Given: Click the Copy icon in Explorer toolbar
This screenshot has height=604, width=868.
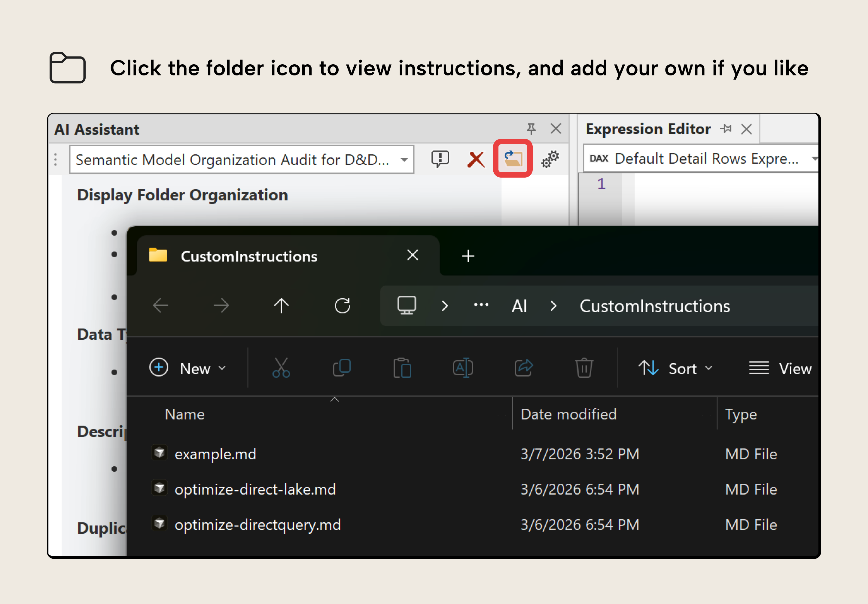Looking at the screenshot, I should [341, 367].
